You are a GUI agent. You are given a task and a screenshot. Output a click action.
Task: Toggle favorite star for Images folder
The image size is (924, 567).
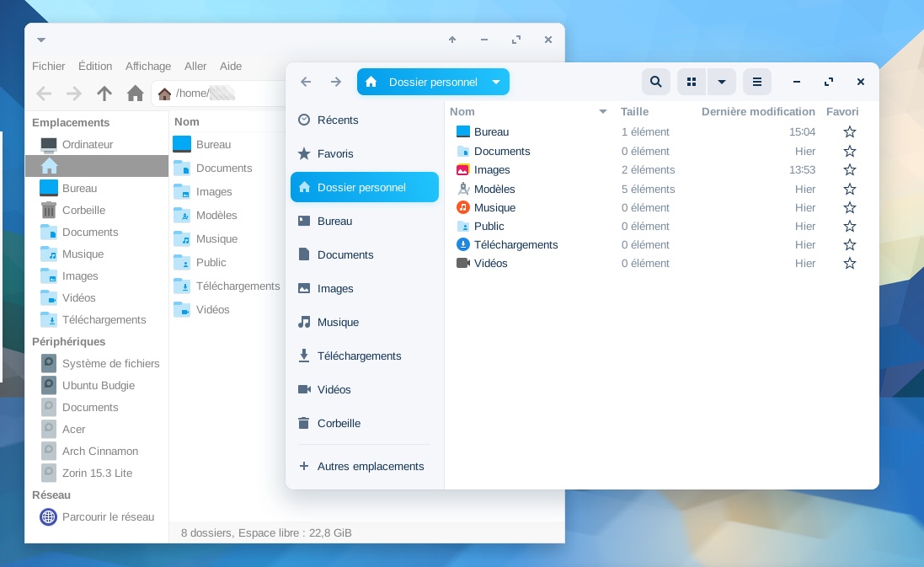[849, 170]
